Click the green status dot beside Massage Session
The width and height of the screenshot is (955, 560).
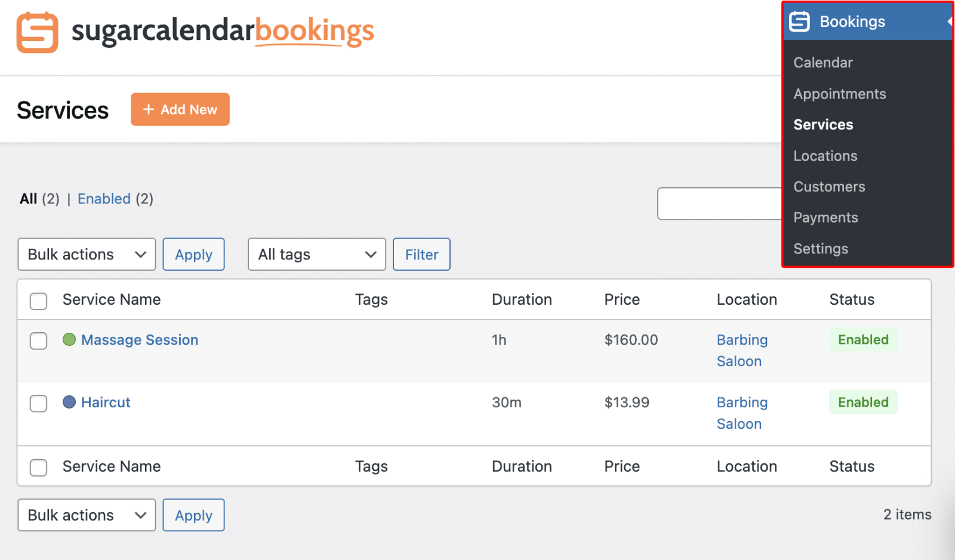[x=69, y=339]
